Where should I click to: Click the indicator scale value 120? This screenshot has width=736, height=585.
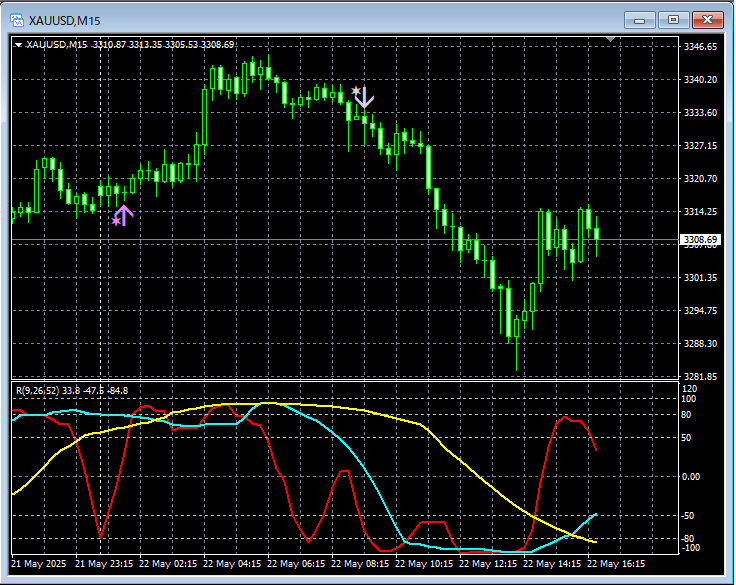coord(690,389)
